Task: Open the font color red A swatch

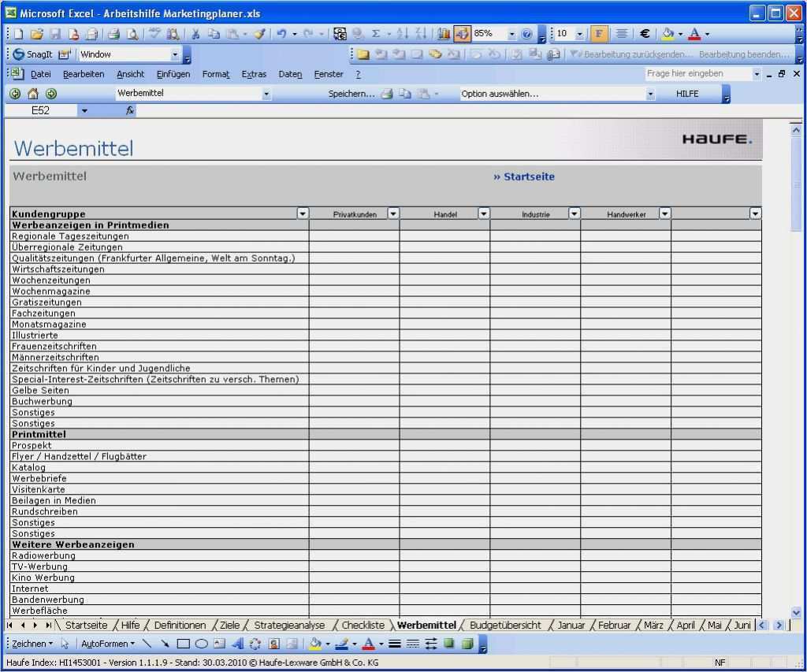Action: [694, 34]
